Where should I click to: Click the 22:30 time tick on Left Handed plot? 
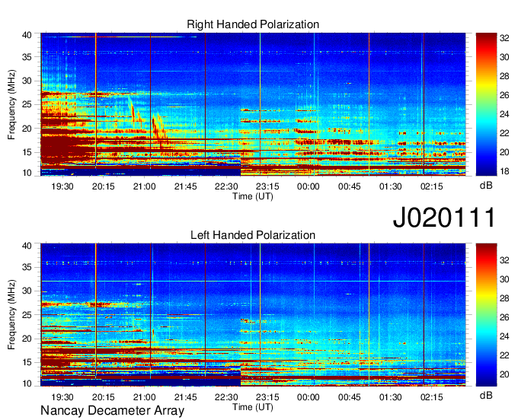(226, 397)
